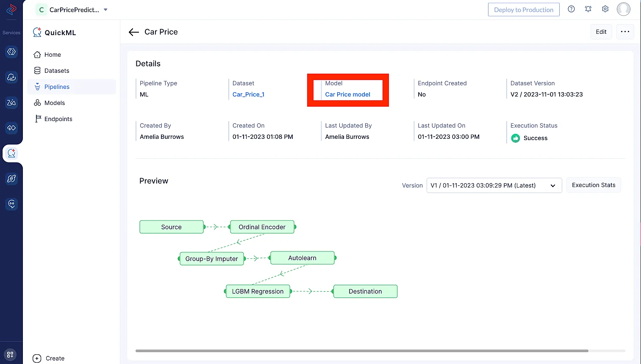Click the Deploy to Production button

point(524,10)
